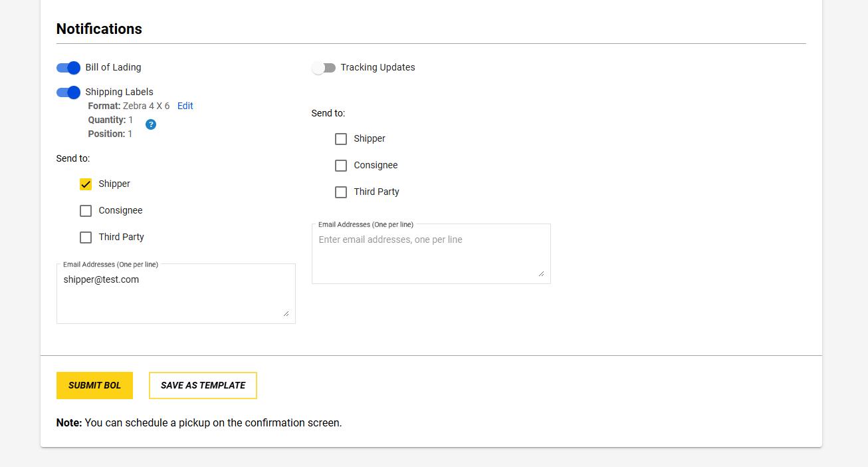Tick the Consignee box under Tracking Updates
This screenshot has height=467, width=868.
point(341,166)
